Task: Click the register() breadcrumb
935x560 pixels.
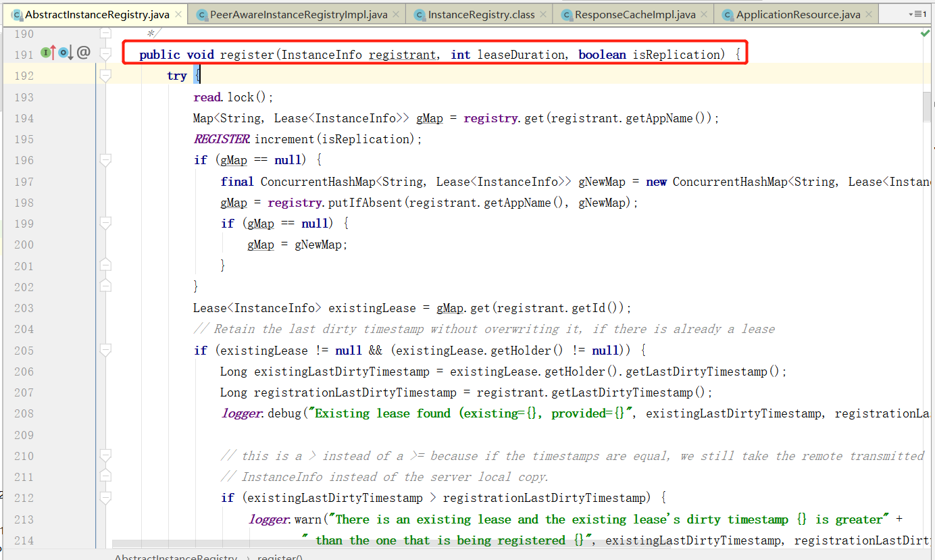Action: tap(280, 557)
